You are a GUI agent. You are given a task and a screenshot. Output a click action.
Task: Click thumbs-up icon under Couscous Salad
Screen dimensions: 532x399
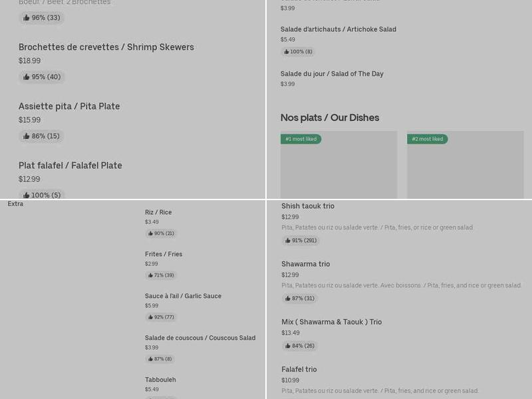(150, 359)
